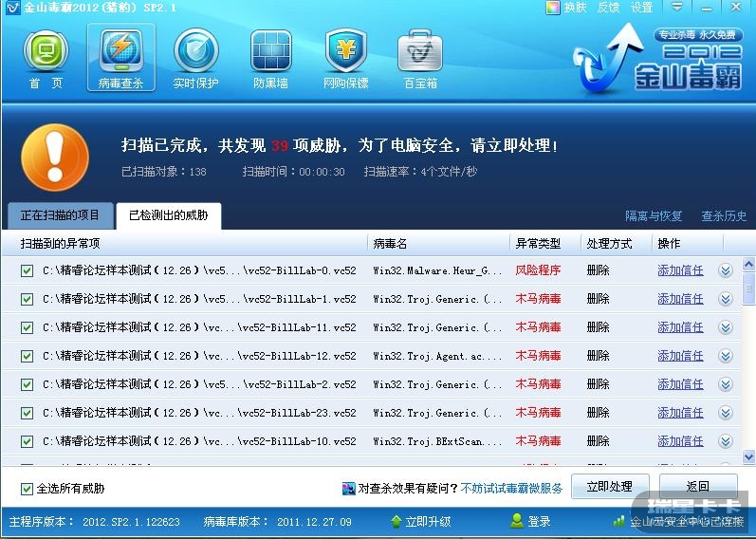Click 金山云安全中心已连接 status text
Screen dimensions: 756x539
pyautogui.click(x=687, y=522)
